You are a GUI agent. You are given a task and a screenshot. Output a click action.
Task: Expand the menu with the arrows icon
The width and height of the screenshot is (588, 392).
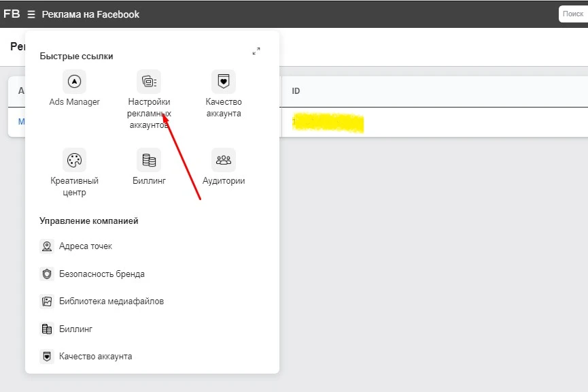[x=256, y=51]
